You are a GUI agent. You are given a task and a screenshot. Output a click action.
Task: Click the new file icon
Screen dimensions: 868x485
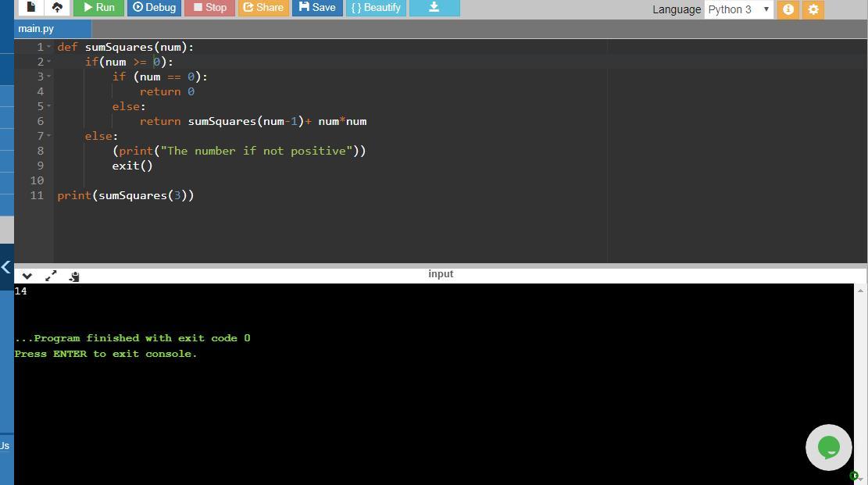pos(31,7)
